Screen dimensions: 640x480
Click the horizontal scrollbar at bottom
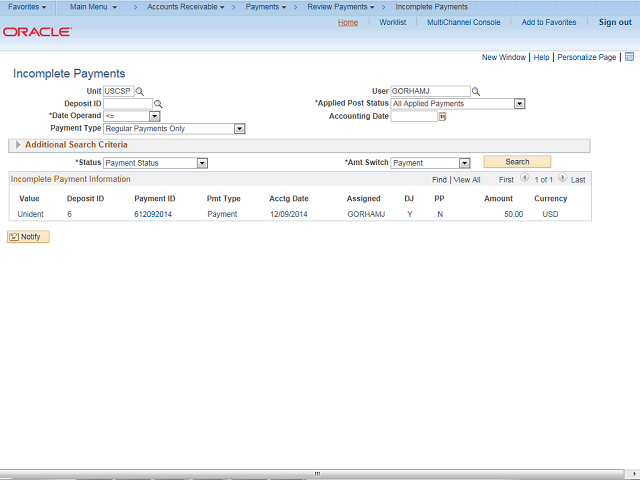[316, 473]
